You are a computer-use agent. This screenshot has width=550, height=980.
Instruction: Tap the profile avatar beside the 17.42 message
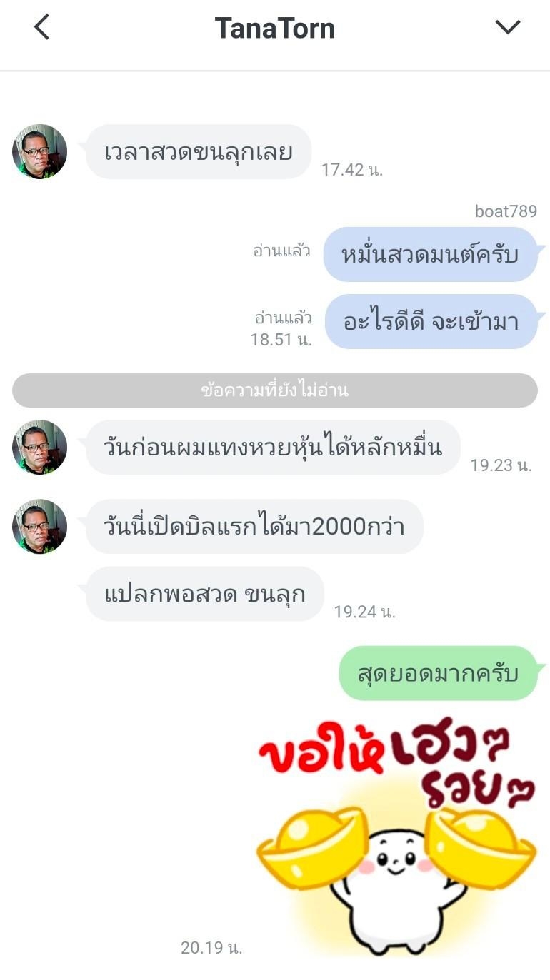[39, 151]
